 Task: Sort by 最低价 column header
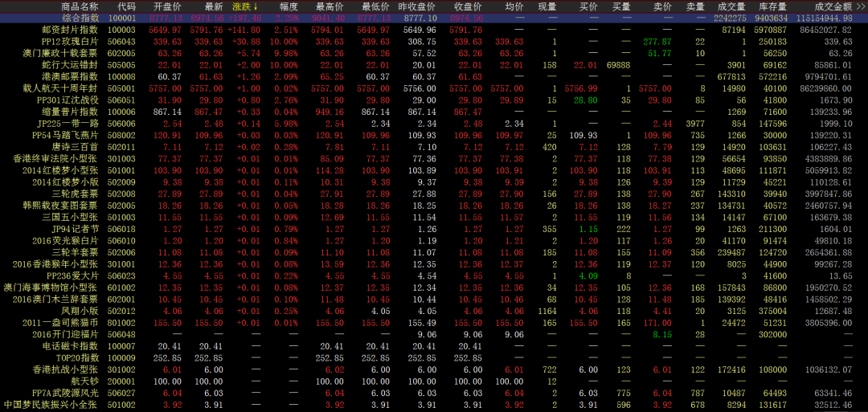375,6
